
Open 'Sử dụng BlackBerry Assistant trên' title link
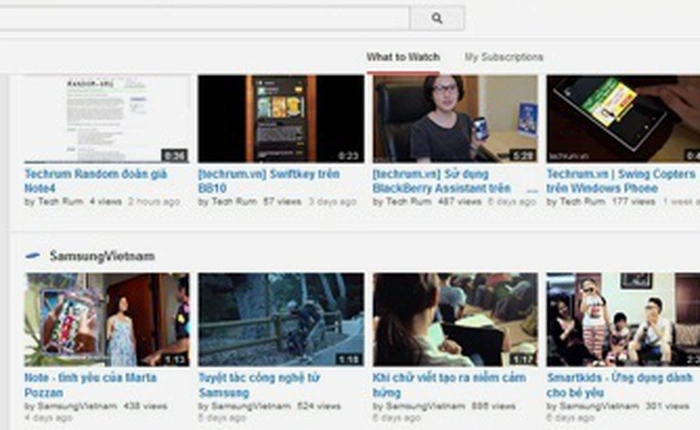tap(442, 181)
